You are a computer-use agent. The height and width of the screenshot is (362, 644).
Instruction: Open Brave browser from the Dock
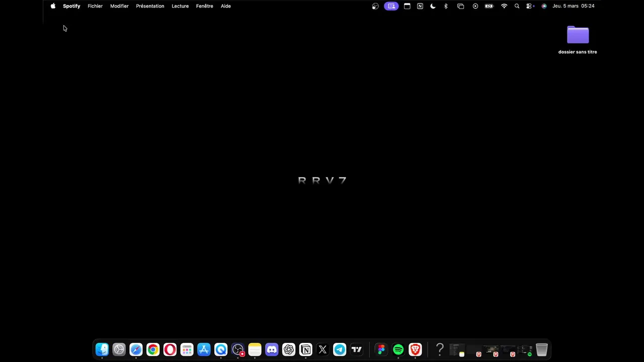point(415,349)
